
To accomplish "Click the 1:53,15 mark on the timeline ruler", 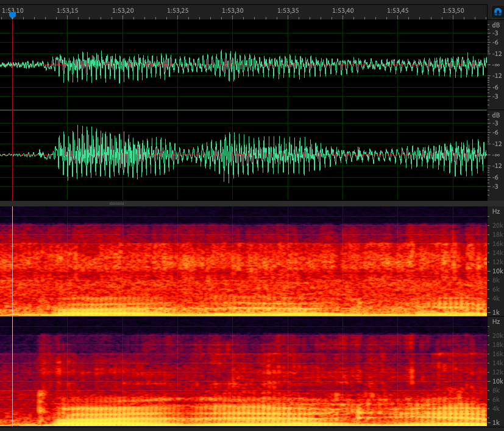I will (67, 10).
